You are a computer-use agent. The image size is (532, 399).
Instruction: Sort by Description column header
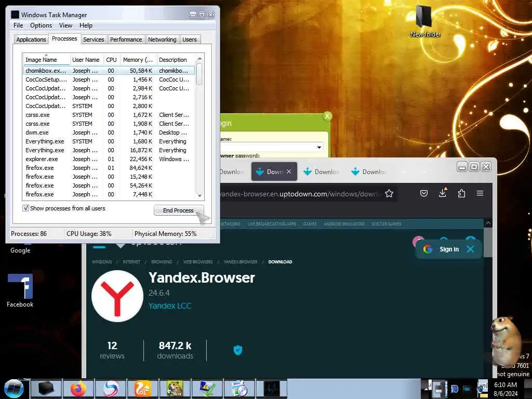coord(175,60)
